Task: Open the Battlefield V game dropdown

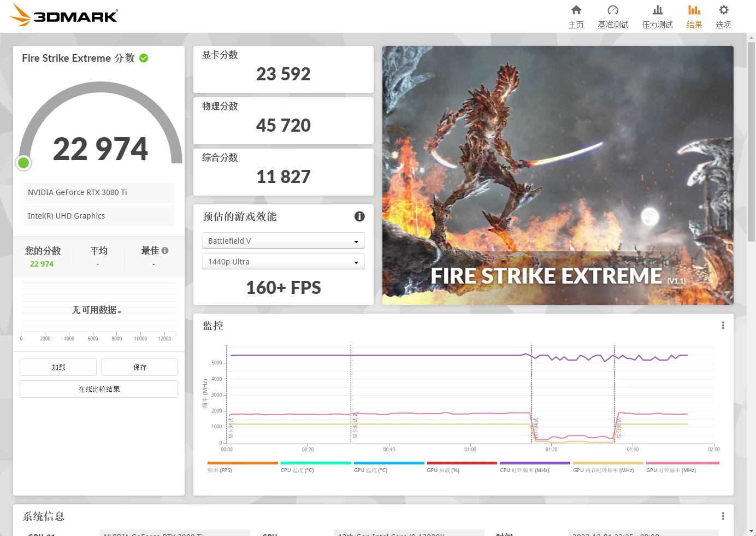Action: [x=283, y=240]
